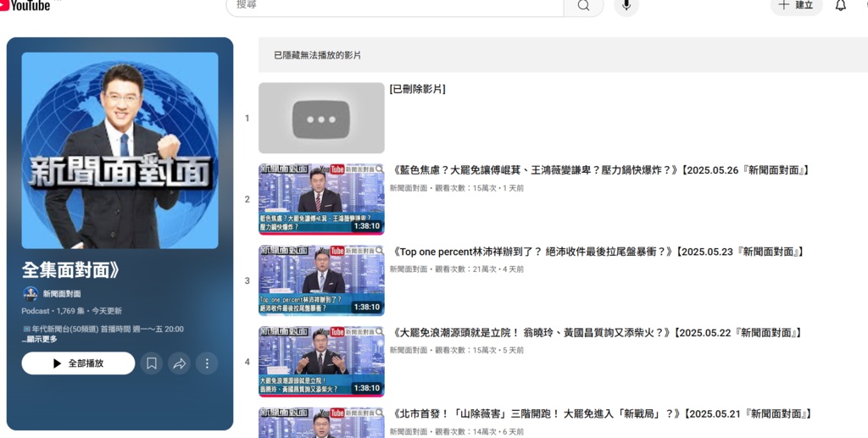868x438 pixels.
Task: Open playlist three-dot more menu
Action: tap(207, 363)
